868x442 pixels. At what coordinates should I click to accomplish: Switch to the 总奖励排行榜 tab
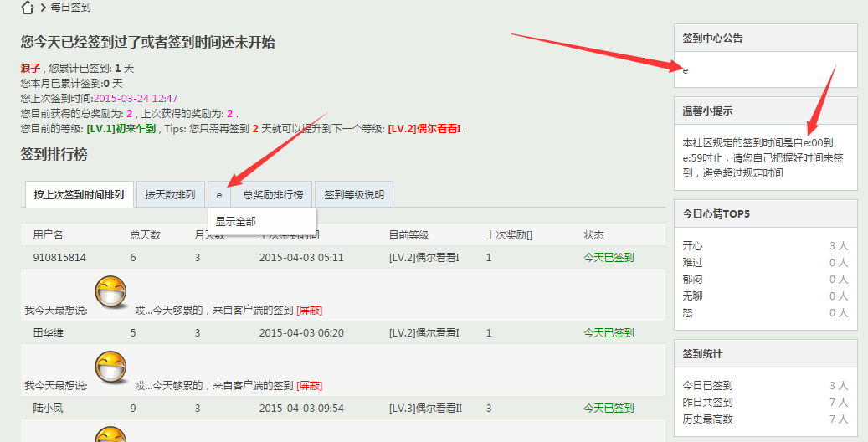[x=273, y=195]
